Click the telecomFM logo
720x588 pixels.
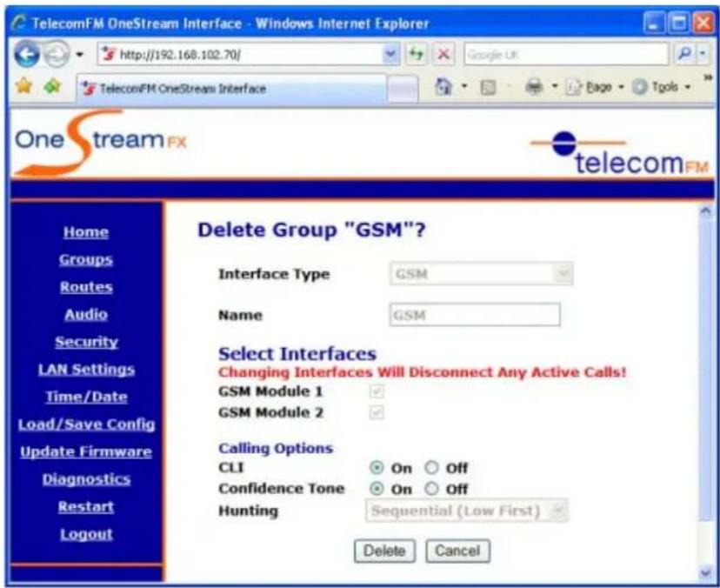click(619, 153)
